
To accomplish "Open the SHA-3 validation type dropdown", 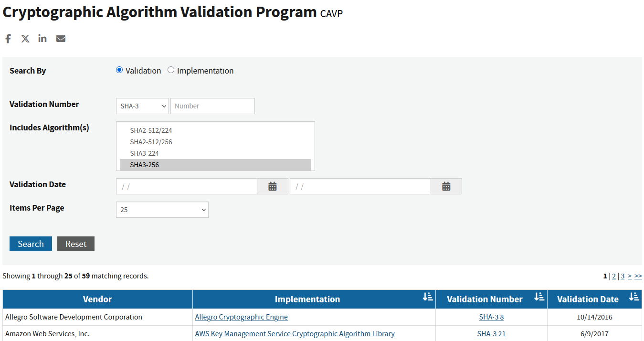I will click(142, 106).
